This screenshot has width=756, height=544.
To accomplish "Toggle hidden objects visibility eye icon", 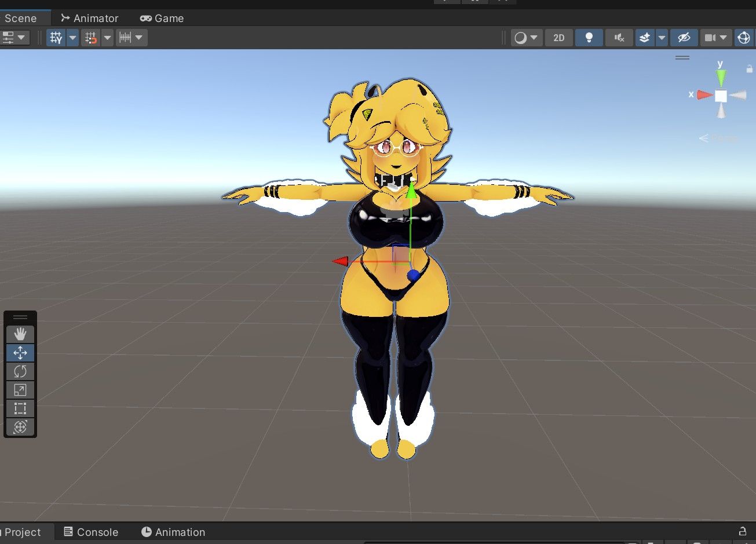I will [684, 38].
